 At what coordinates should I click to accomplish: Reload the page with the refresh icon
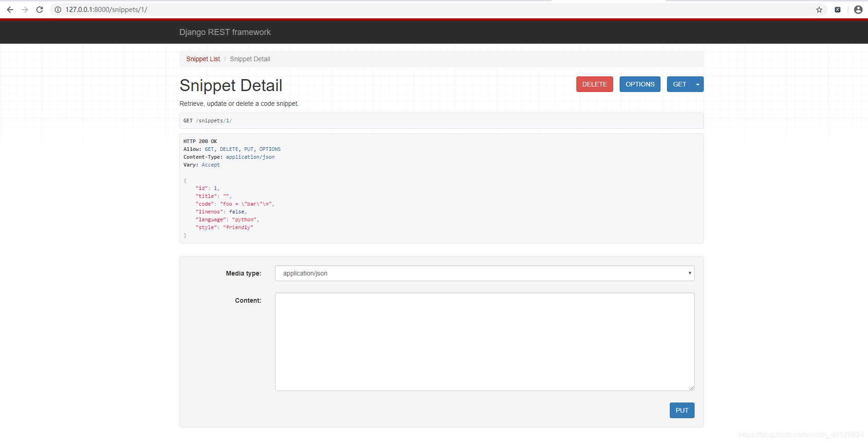[x=40, y=10]
